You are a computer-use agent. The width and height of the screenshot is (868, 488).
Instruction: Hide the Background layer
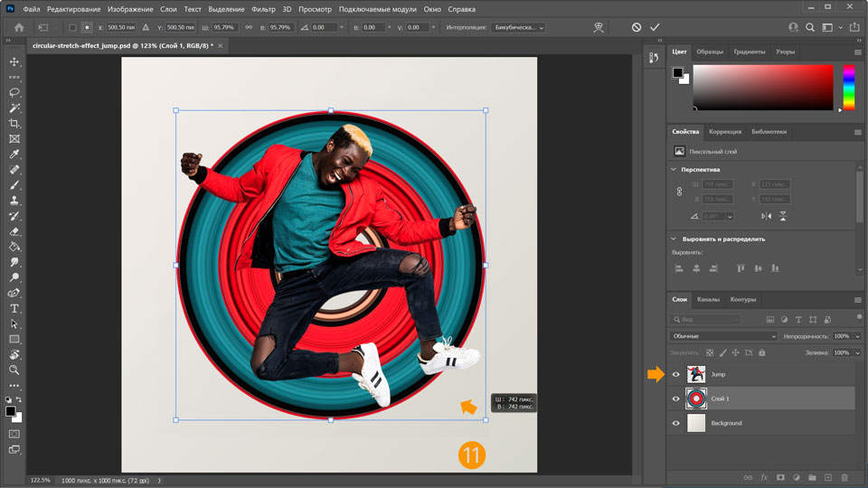676,423
